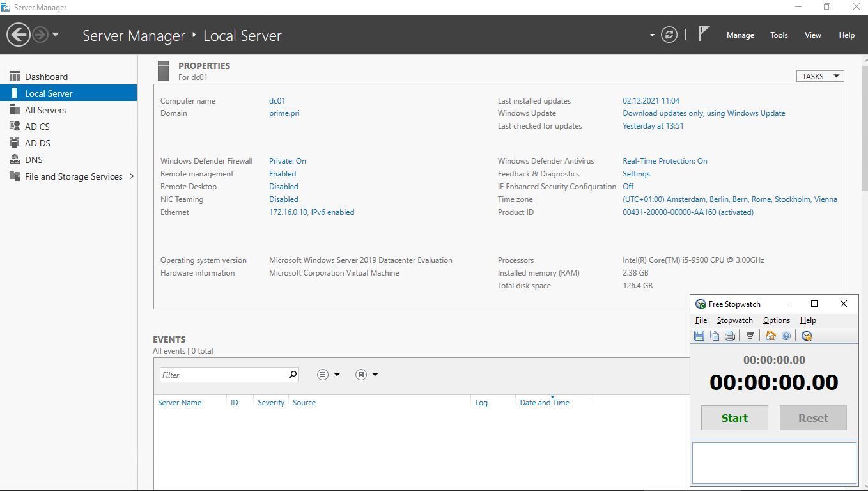Open the View menu in Server Manager
The image size is (868, 491).
click(x=812, y=35)
